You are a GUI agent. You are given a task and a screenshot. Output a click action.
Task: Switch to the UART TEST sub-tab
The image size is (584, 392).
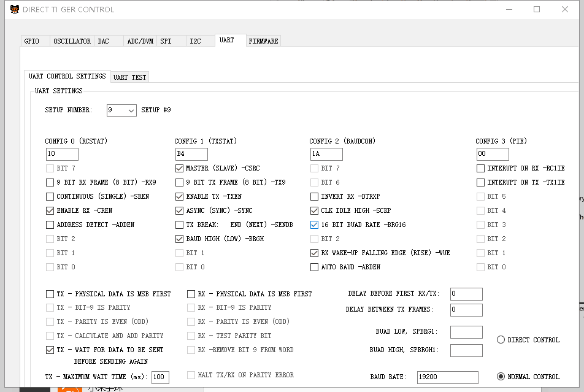129,77
